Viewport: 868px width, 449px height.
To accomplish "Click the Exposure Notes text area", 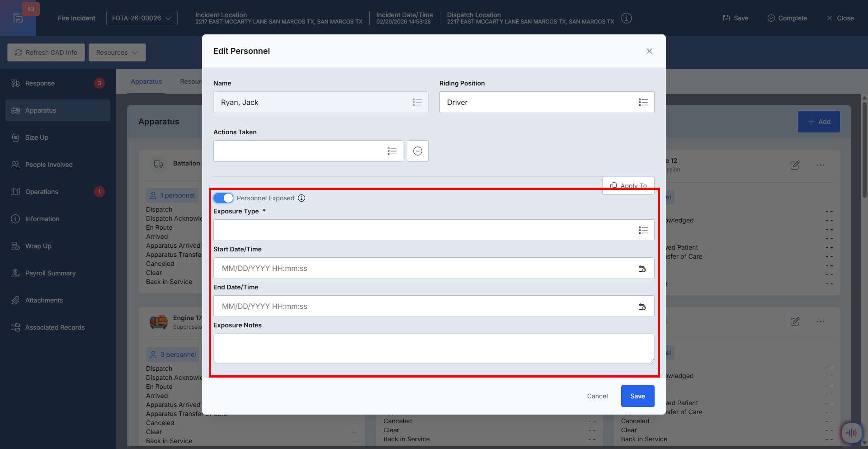I will click(x=433, y=348).
